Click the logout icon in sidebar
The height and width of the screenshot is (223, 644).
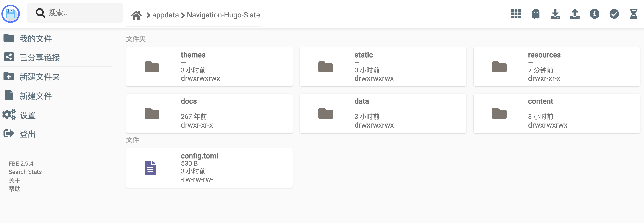(x=9, y=134)
